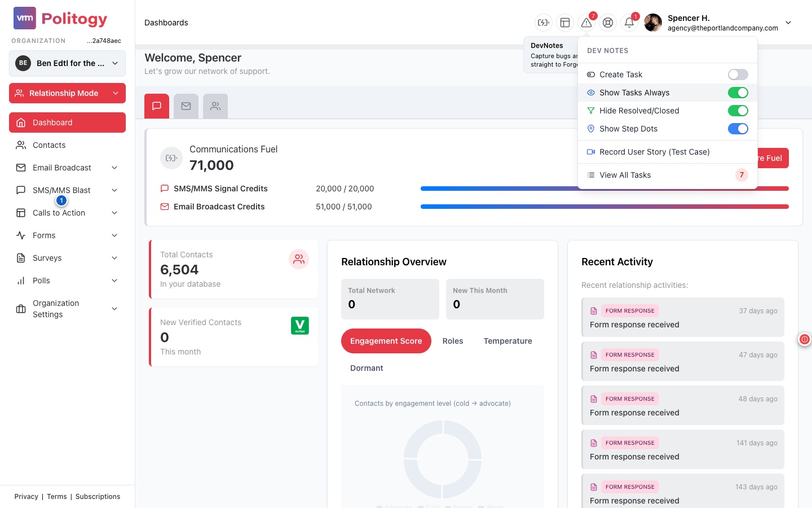Click the Organization Settings briefcase icon

point(21,309)
